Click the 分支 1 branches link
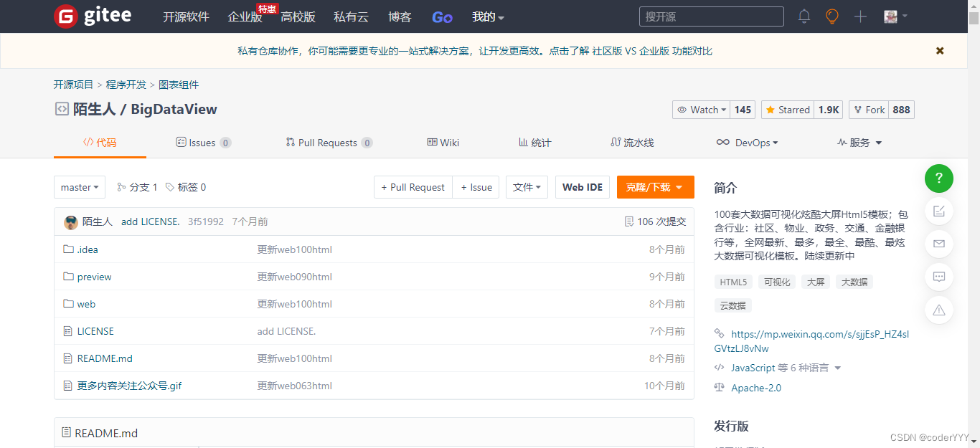 pyautogui.click(x=137, y=187)
